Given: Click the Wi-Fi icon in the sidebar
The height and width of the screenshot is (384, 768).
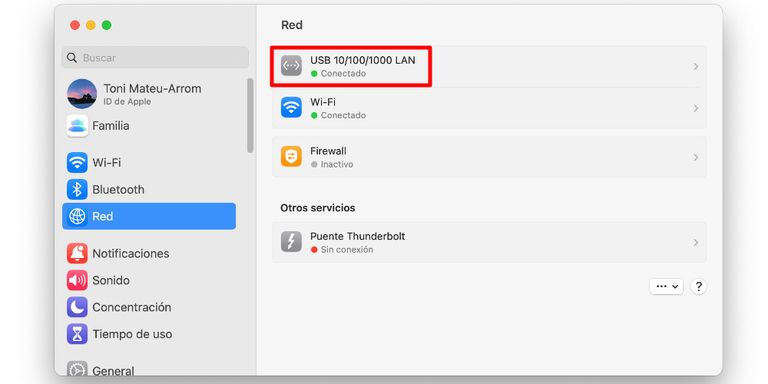Looking at the screenshot, I should [77, 163].
